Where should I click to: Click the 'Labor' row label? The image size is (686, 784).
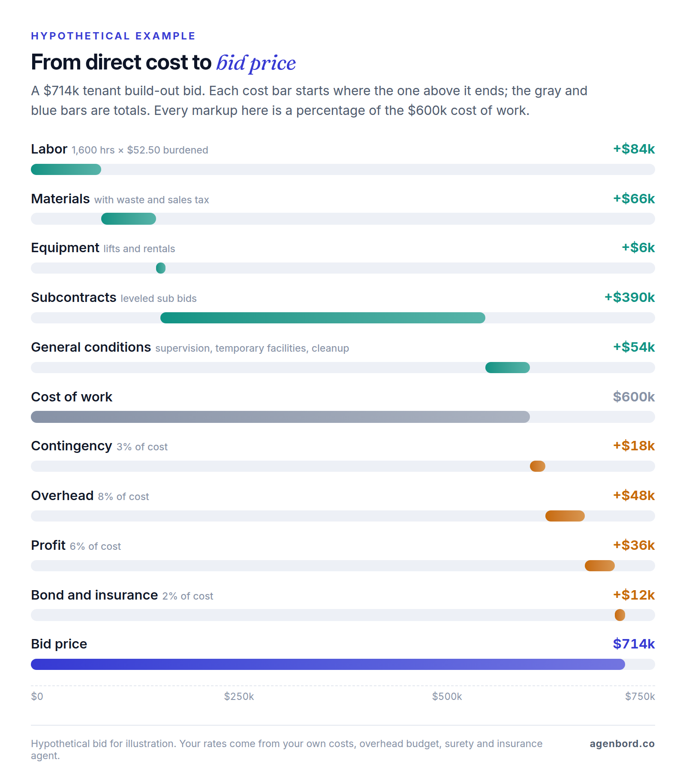49,149
